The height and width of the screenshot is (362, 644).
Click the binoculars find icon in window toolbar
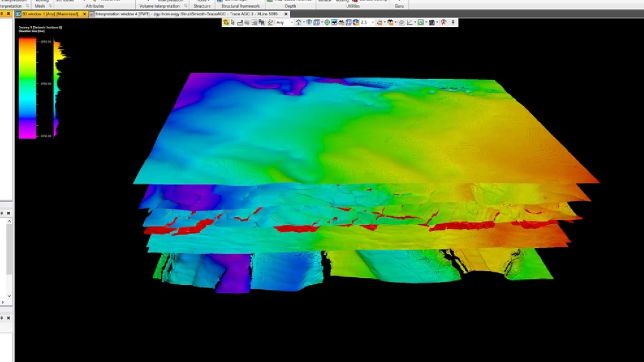pyautogui.click(x=341, y=23)
